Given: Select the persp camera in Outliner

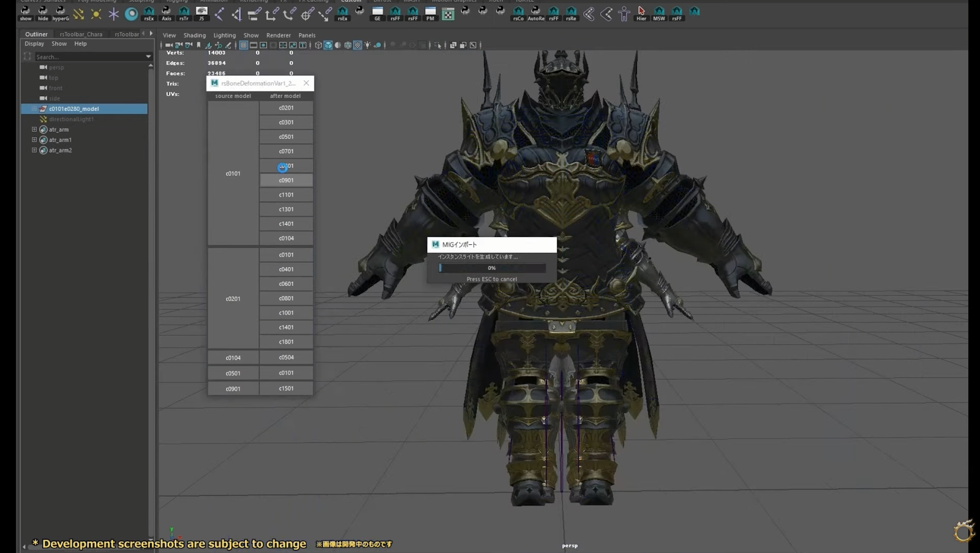Looking at the screenshot, I should point(56,67).
